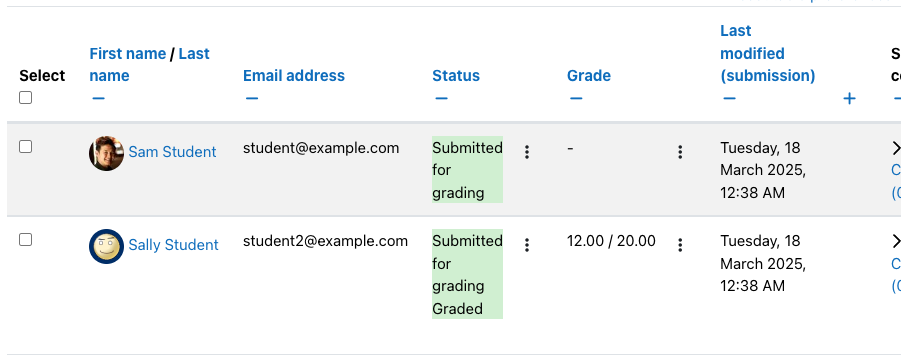Select Sally Student's row checkbox
The height and width of the screenshot is (361, 901).
pyautogui.click(x=25, y=240)
